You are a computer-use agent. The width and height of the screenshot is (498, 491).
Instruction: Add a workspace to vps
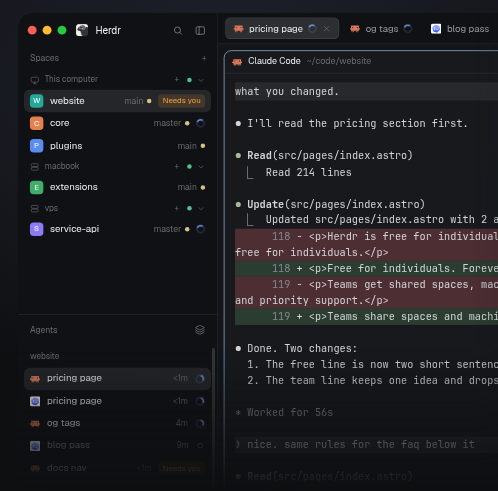tap(177, 208)
